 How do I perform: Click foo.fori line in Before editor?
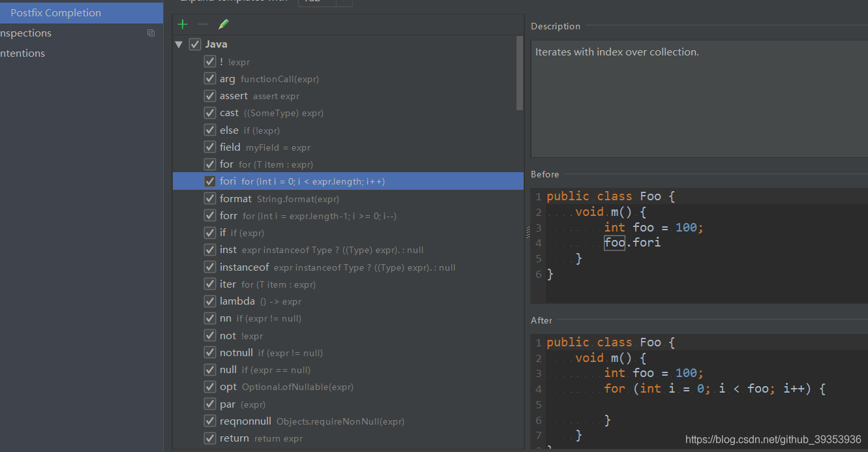[x=633, y=243]
